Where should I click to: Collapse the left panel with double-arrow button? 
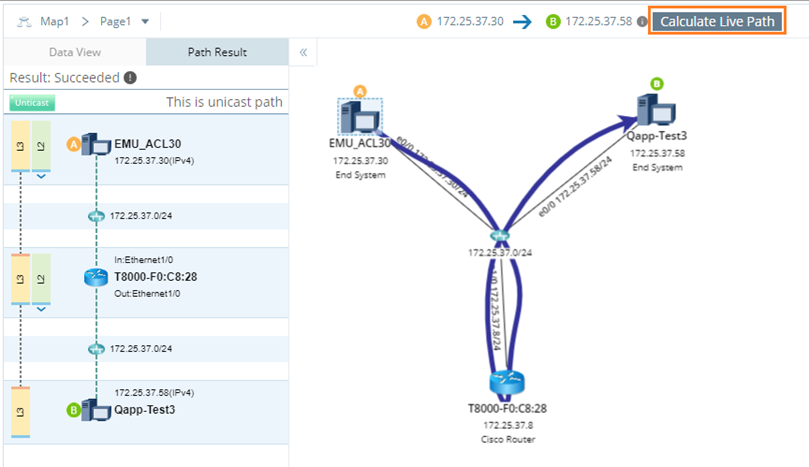tap(303, 52)
